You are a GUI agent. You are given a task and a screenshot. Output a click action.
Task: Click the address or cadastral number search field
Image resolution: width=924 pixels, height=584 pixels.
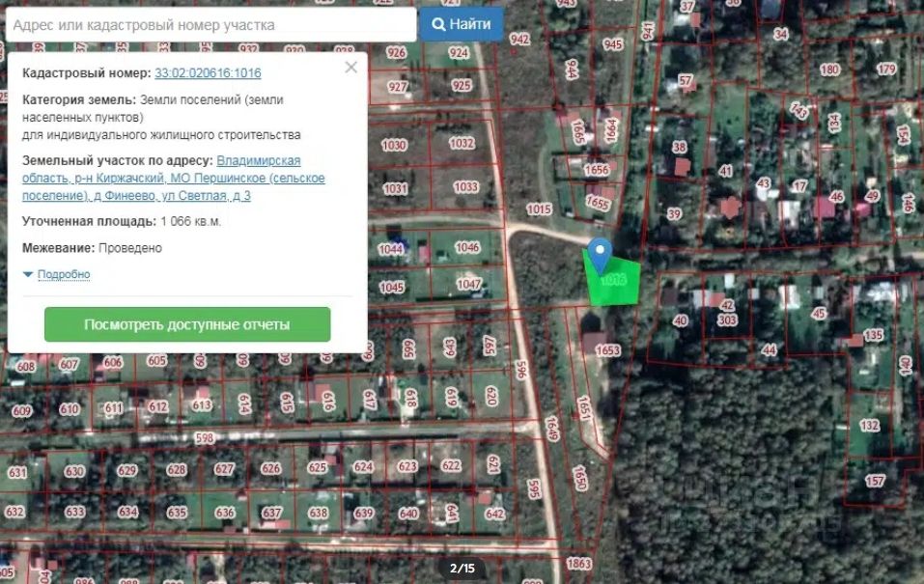click(210, 25)
